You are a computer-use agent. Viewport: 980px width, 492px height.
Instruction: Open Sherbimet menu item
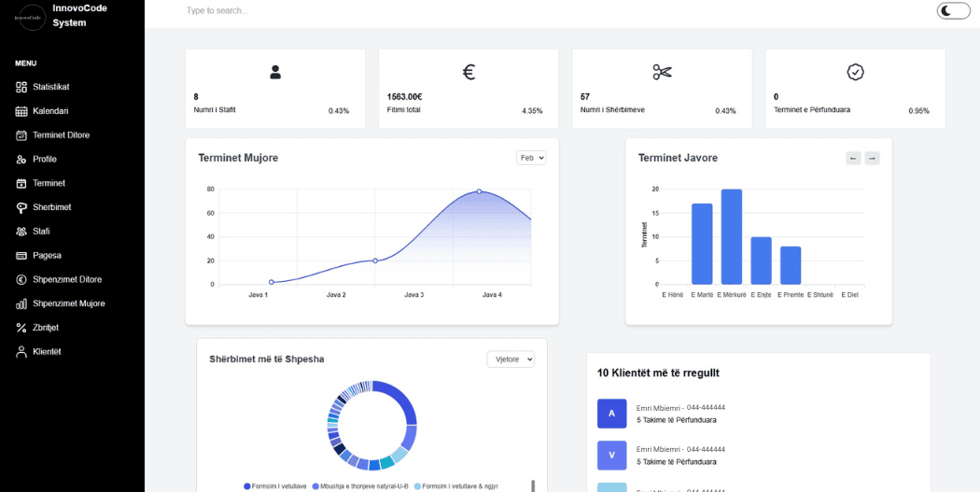[x=52, y=207]
